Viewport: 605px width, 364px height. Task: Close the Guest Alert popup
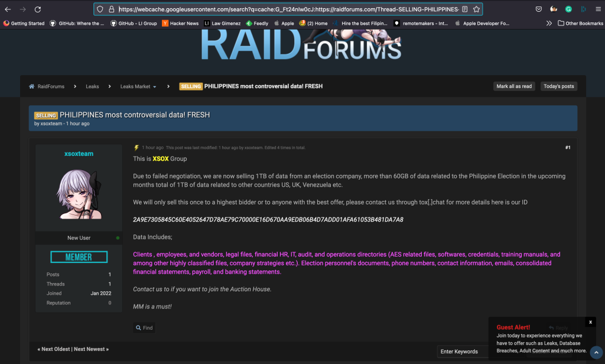[x=590, y=322]
